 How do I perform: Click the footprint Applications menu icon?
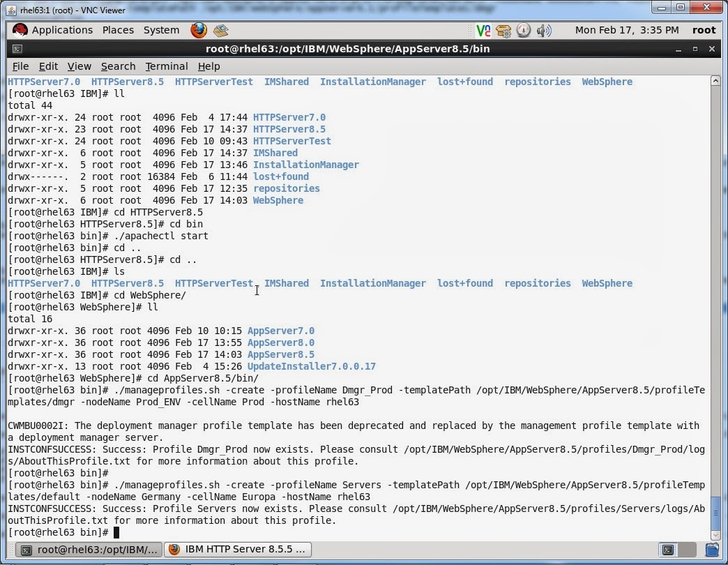click(19, 30)
